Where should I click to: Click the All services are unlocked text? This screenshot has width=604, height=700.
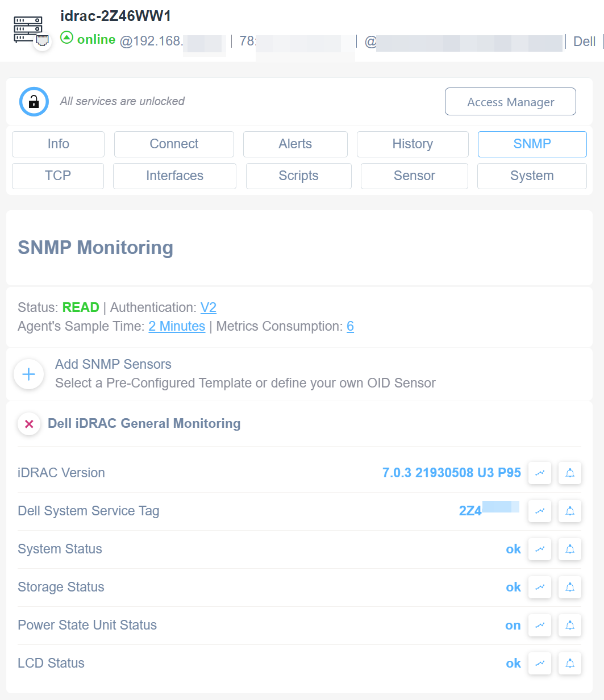pyautogui.click(x=123, y=101)
